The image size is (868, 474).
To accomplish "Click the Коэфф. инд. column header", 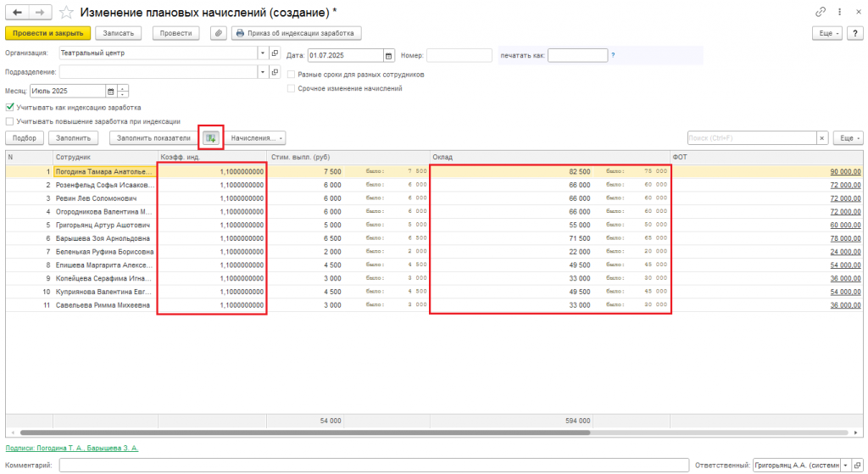I will (212, 157).
